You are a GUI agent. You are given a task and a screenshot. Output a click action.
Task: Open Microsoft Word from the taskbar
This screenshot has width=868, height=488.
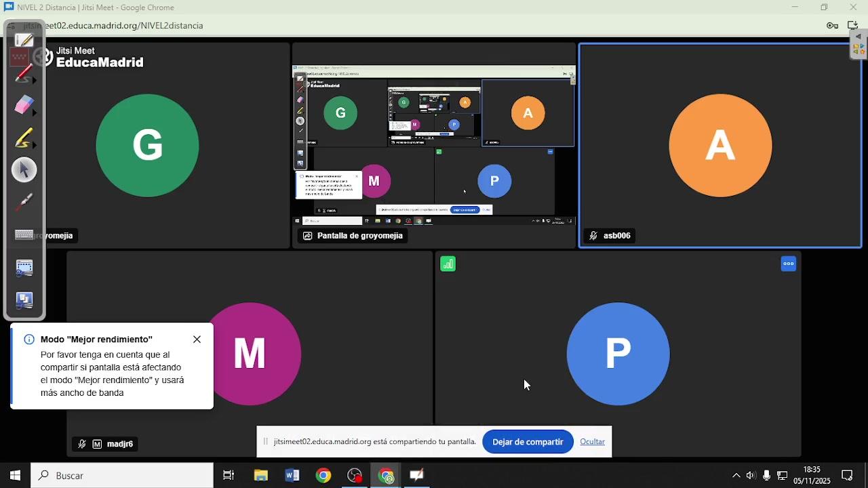[292, 476]
